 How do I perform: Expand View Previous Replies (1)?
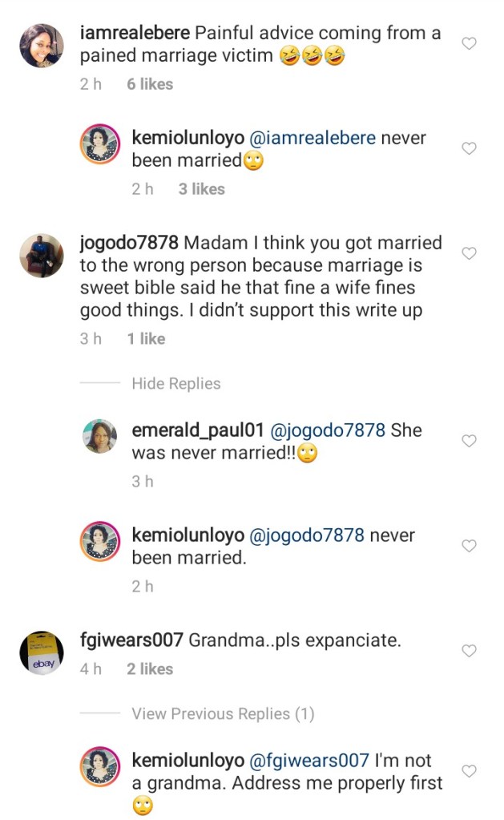point(223,713)
